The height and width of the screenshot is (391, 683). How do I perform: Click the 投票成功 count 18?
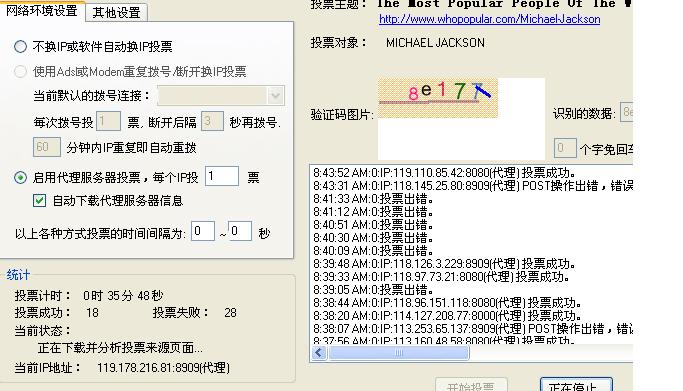pyautogui.click(x=92, y=313)
